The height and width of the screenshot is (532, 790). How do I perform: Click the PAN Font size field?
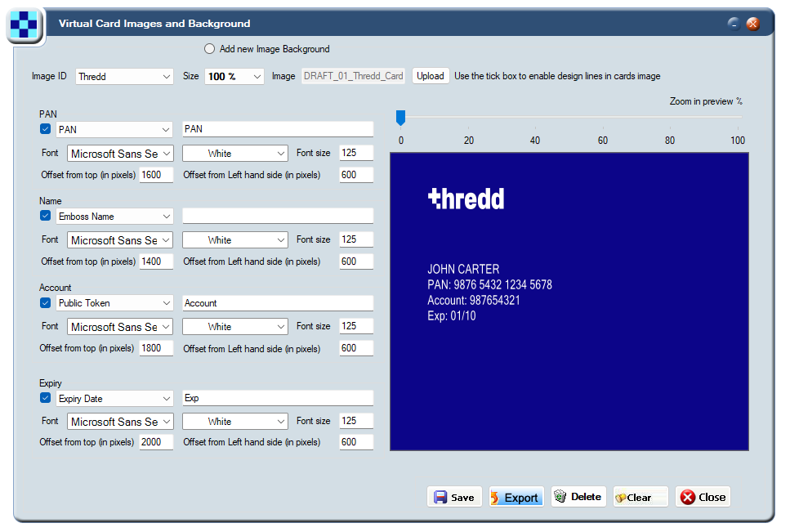356,153
